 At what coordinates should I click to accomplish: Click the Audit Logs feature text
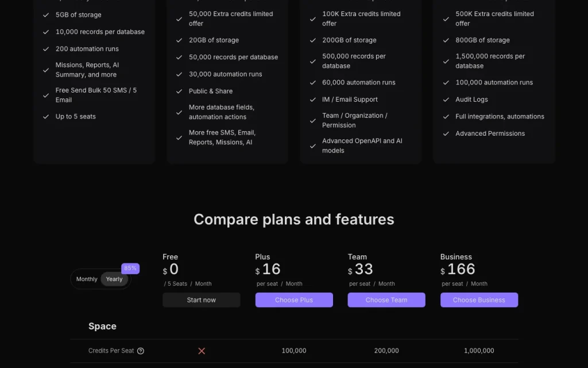(x=472, y=99)
